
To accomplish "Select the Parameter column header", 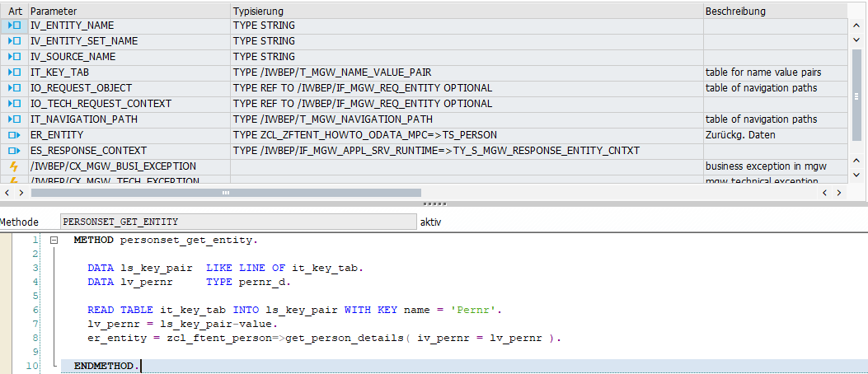I will coord(129,11).
